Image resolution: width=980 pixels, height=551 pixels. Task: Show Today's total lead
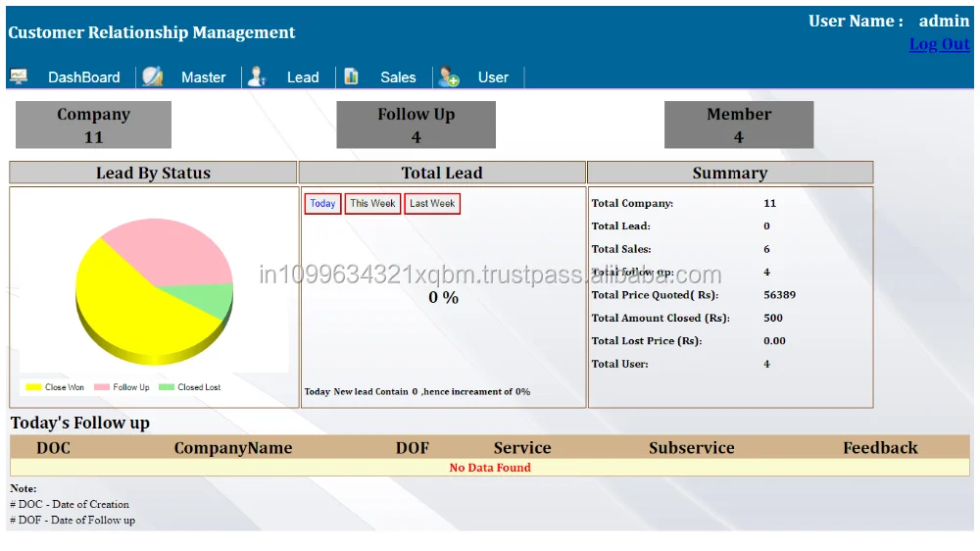click(x=322, y=204)
